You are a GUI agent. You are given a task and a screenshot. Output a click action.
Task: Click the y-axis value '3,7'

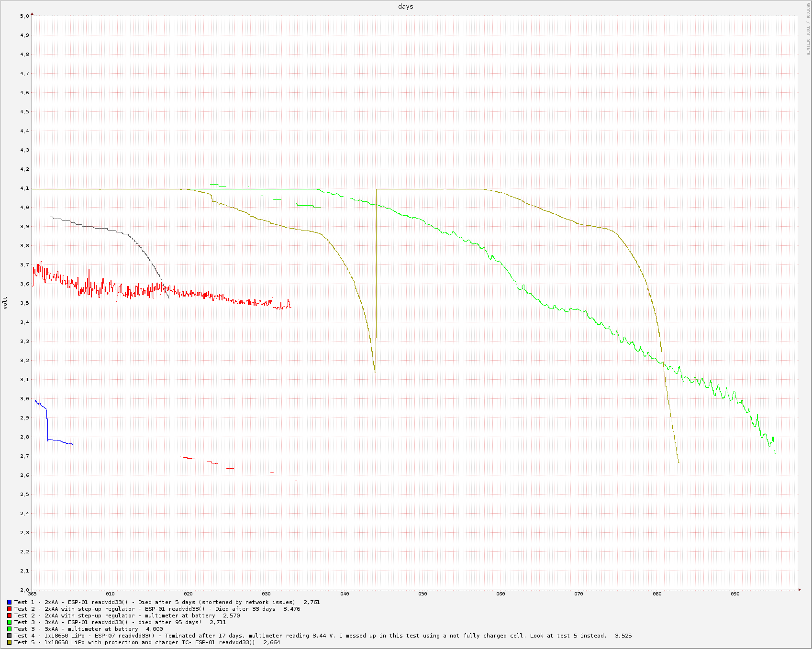tap(24, 265)
